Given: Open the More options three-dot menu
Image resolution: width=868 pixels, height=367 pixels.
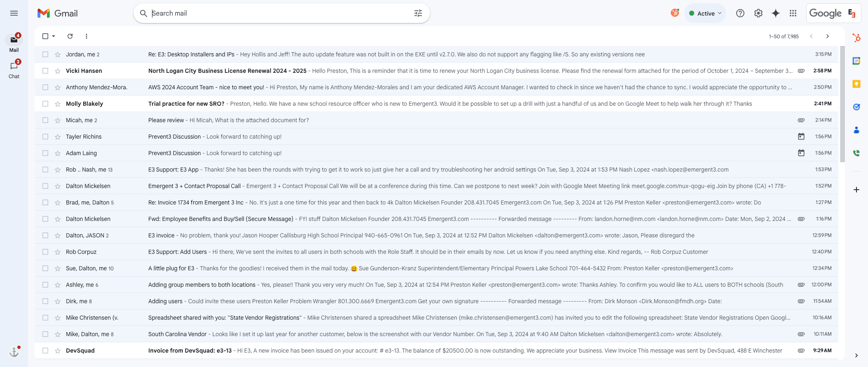Looking at the screenshot, I should (x=87, y=36).
